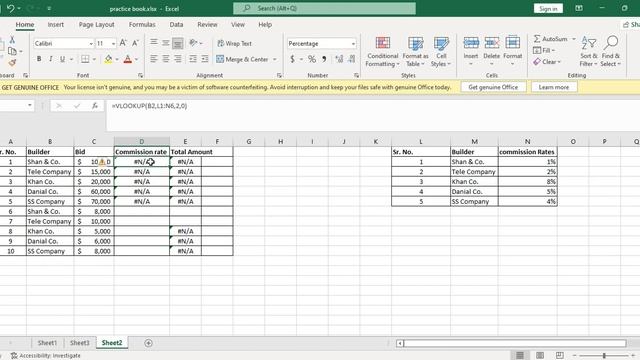Center text horizontally in cell
640x360 pixels.
[166, 59]
